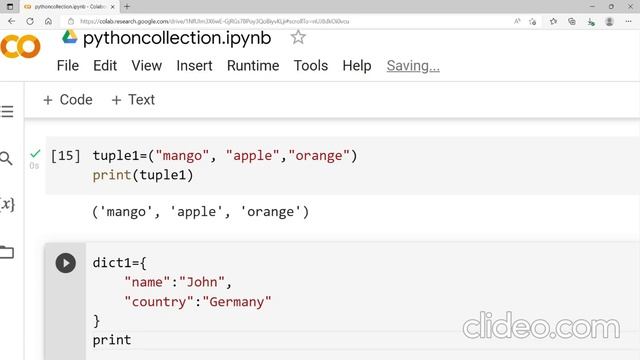Image resolution: width=640 pixels, height=360 pixels.
Task: Click the print(tuple1) code line
Action: point(143,175)
